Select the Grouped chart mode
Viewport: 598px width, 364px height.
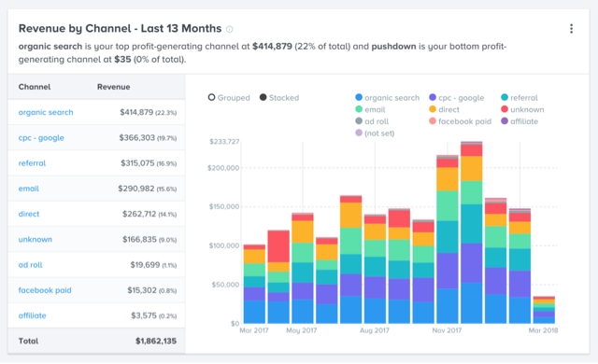(212, 97)
